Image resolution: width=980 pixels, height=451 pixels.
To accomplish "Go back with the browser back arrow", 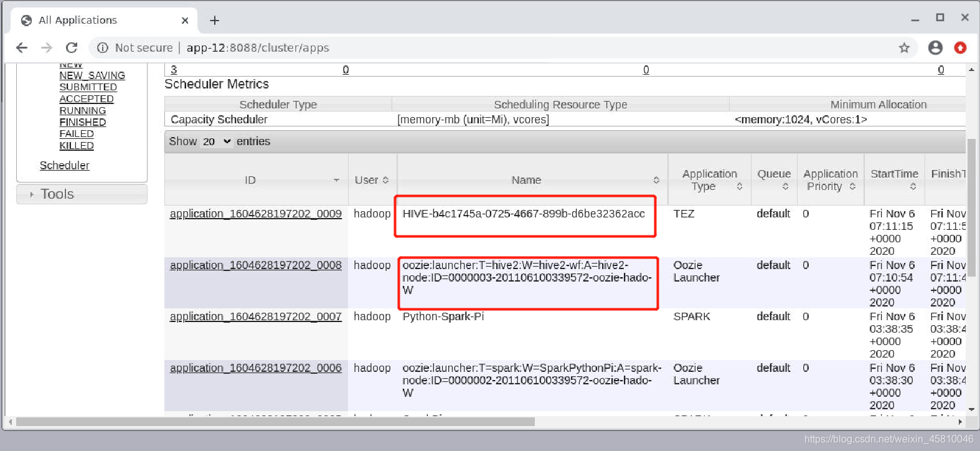I will point(22,47).
